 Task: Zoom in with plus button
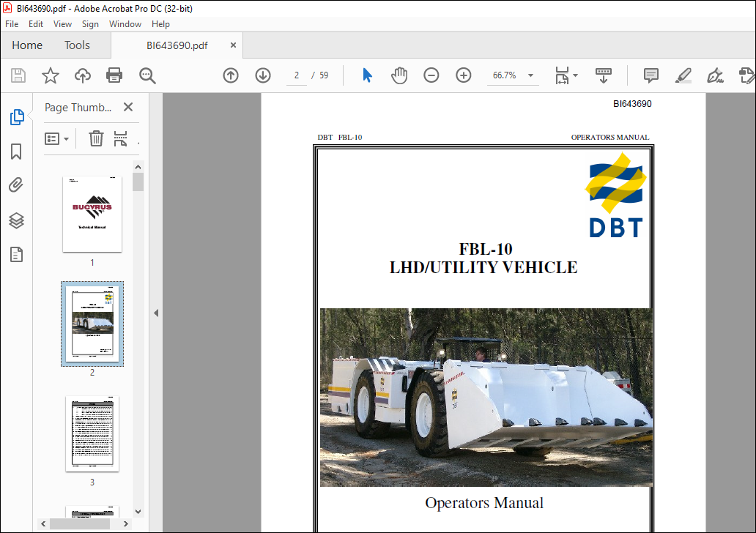(463, 75)
